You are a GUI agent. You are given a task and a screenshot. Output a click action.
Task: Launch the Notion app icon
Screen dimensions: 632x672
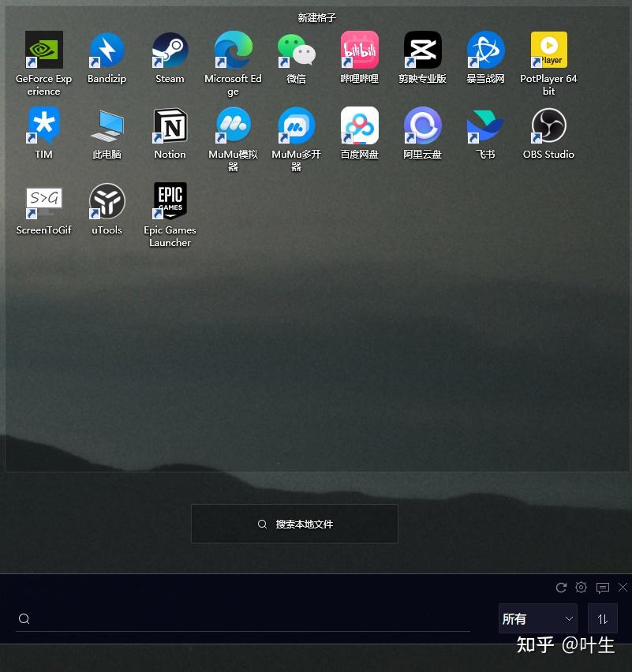tap(170, 125)
